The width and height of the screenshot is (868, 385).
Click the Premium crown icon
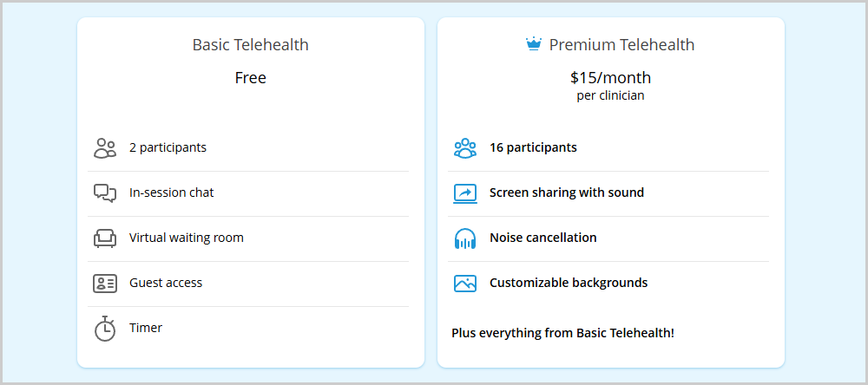534,44
